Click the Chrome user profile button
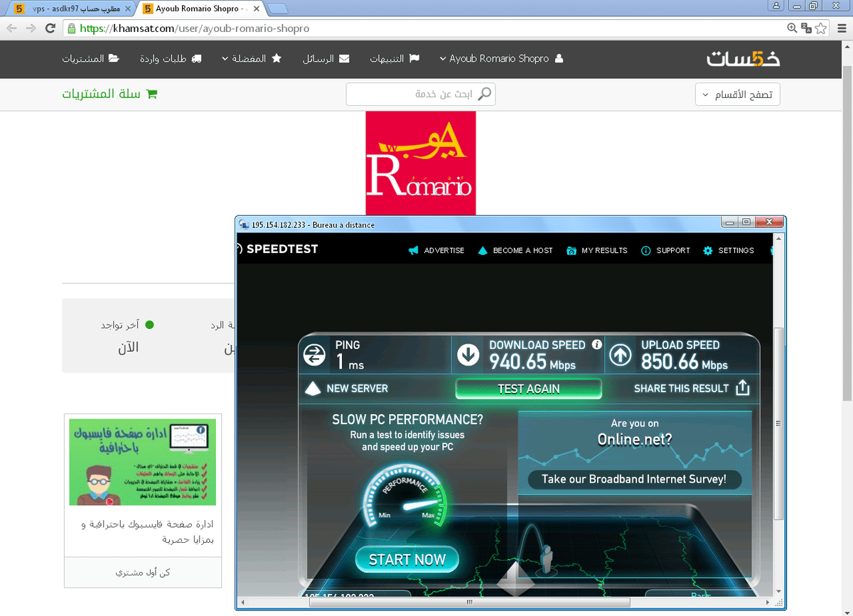Screen dimensions: 853x616 click(x=776, y=5)
